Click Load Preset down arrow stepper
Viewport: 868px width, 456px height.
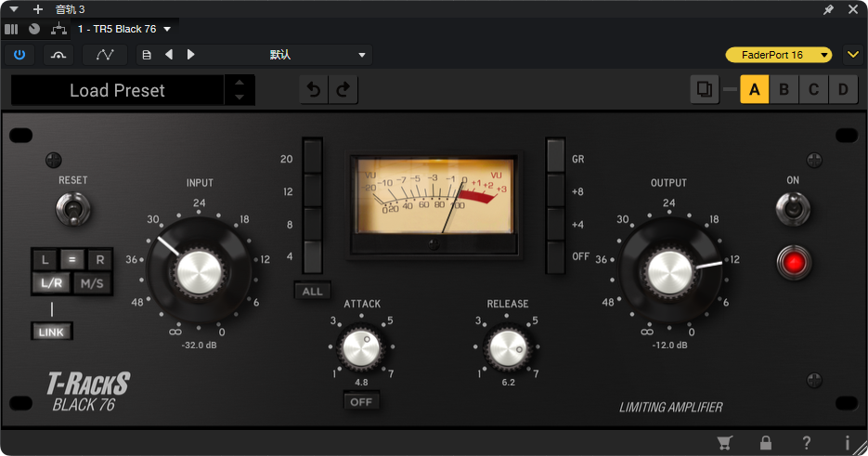(240, 97)
